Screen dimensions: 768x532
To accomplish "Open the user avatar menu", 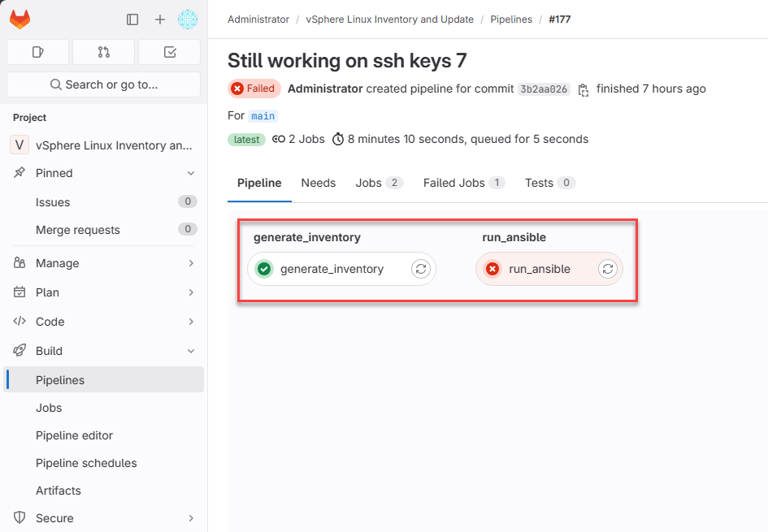I will 188,19.
